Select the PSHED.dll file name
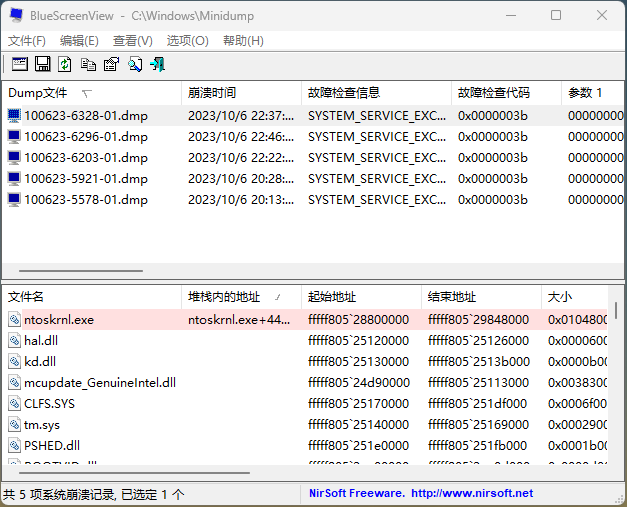 coord(52,445)
